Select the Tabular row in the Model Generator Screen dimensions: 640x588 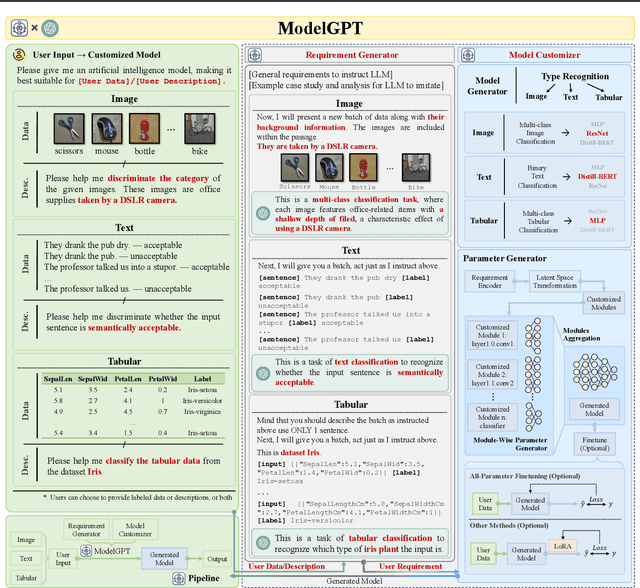(x=483, y=220)
